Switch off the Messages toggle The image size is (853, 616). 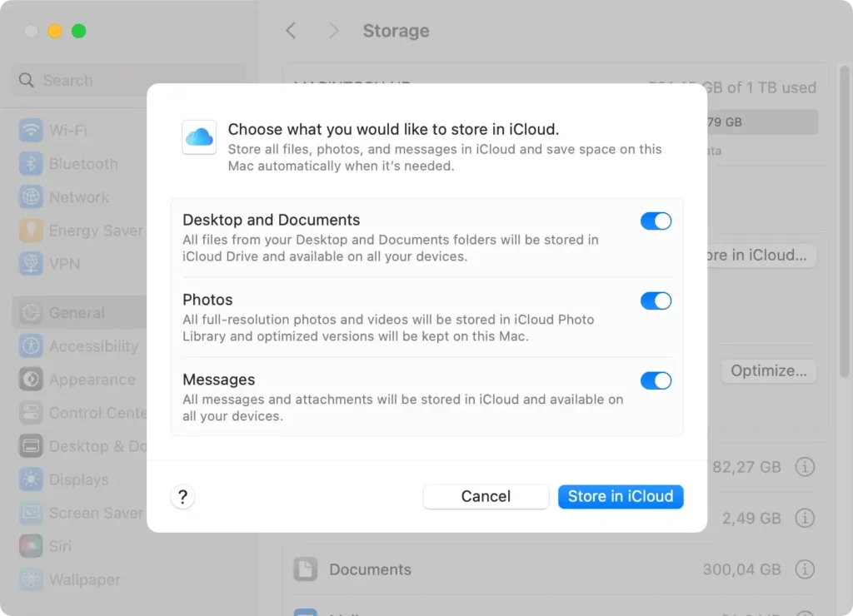pos(656,381)
